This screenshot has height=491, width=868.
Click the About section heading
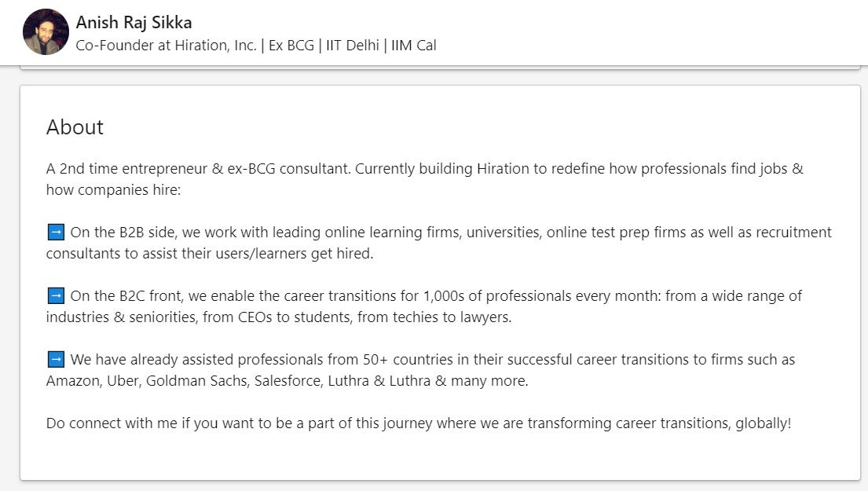tap(75, 127)
